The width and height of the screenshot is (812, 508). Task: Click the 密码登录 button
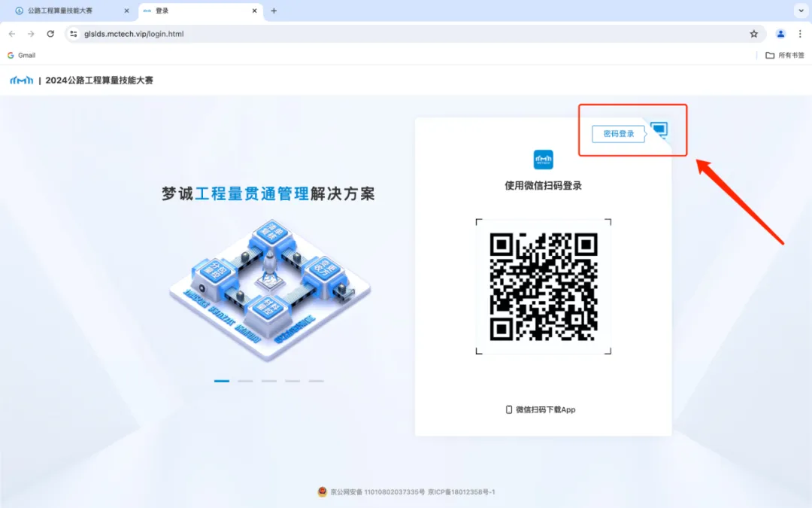click(617, 133)
